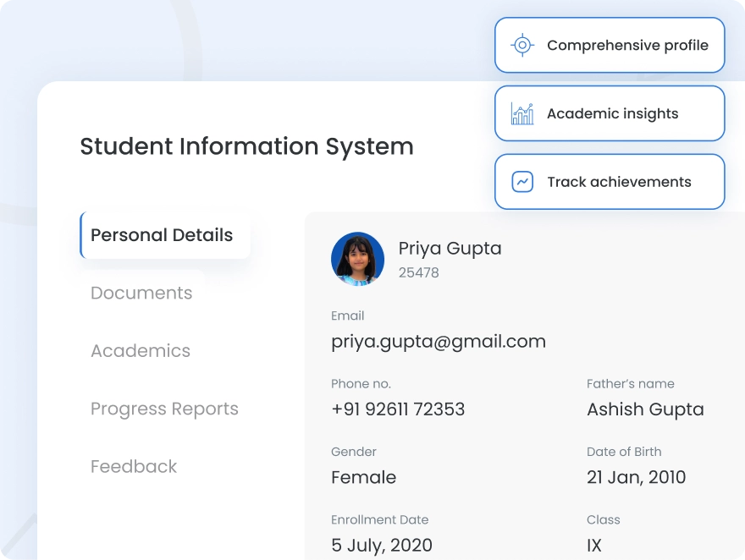Viewport: 745px width, 560px height.
Task: Click the email address priya.gupta@gmail.com
Action: click(438, 341)
